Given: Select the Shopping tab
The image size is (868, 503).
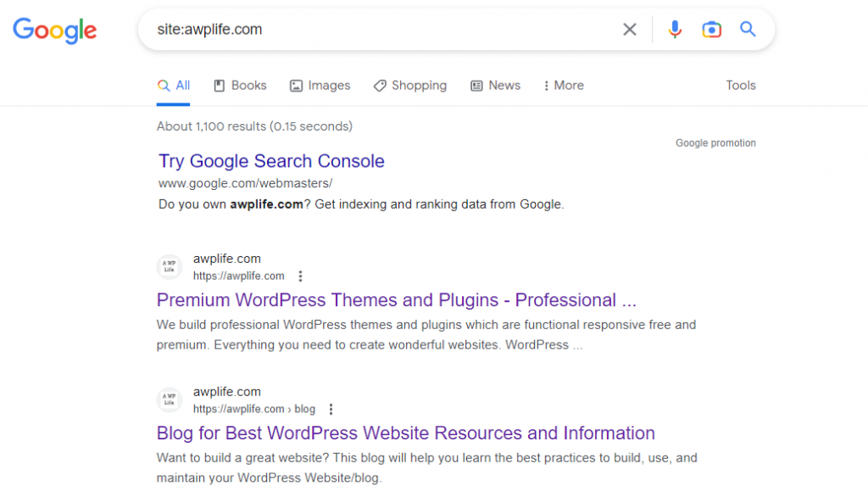Looking at the screenshot, I should 409,86.
